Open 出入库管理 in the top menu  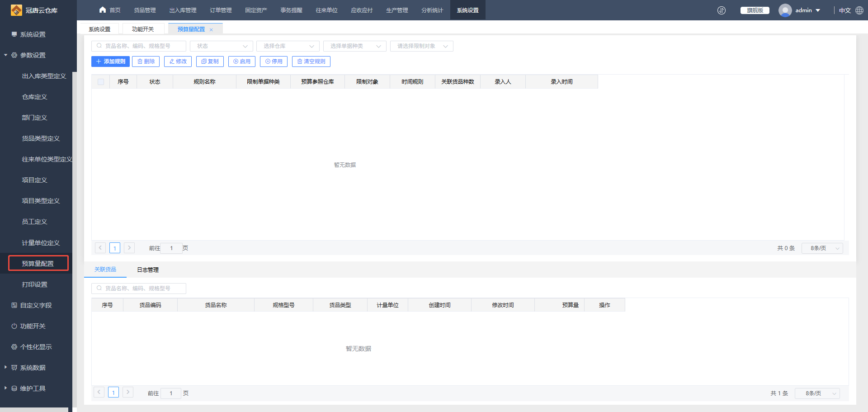point(183,10)
